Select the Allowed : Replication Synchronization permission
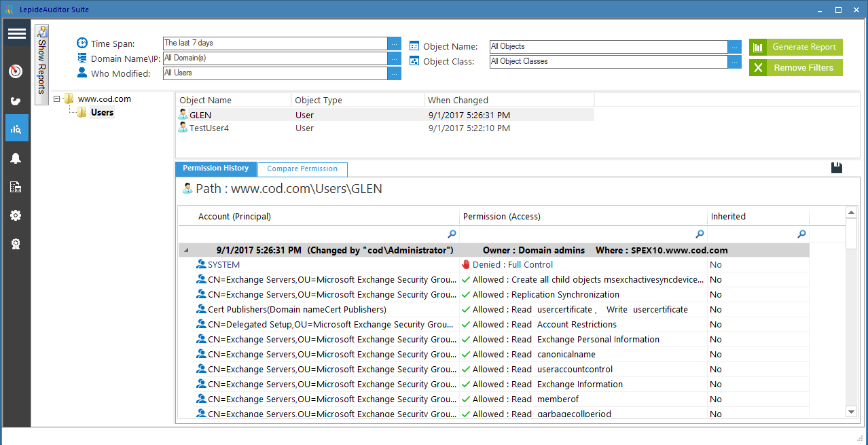 (546, 294)
